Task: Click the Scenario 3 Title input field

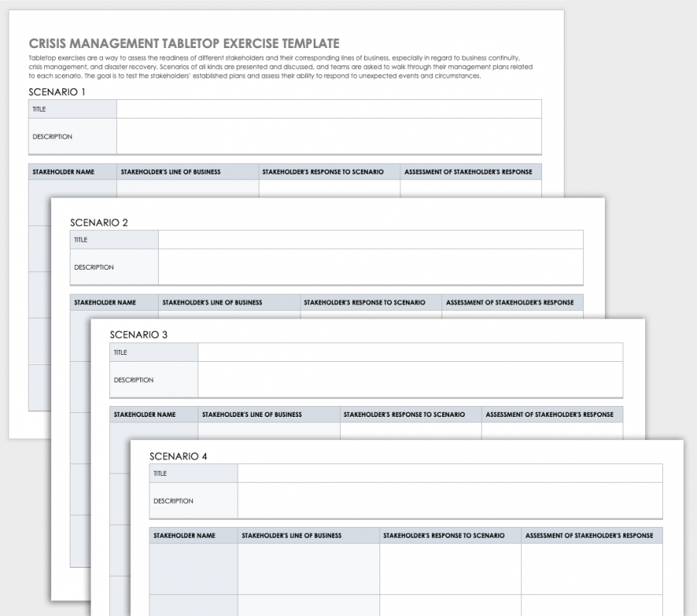Action: click(410, 353)
